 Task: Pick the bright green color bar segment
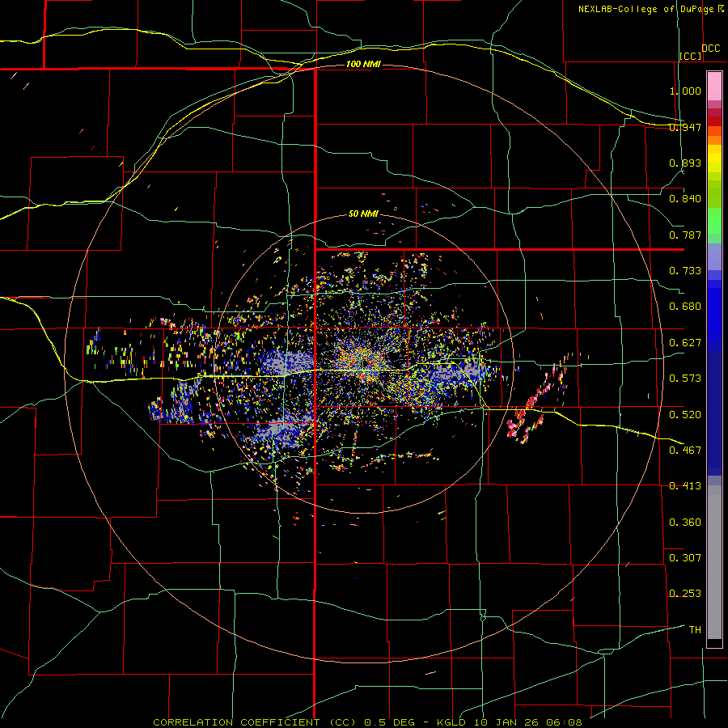tap(714, 221)
